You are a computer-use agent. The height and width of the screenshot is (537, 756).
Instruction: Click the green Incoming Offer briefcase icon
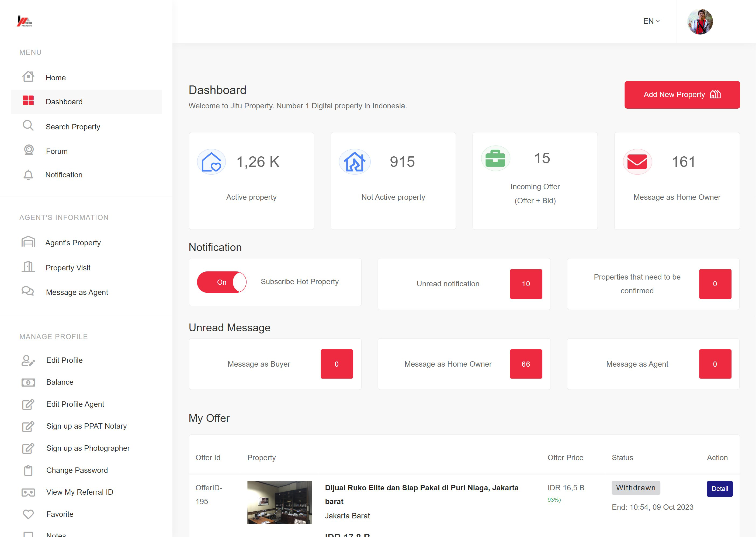coord(495,159)
